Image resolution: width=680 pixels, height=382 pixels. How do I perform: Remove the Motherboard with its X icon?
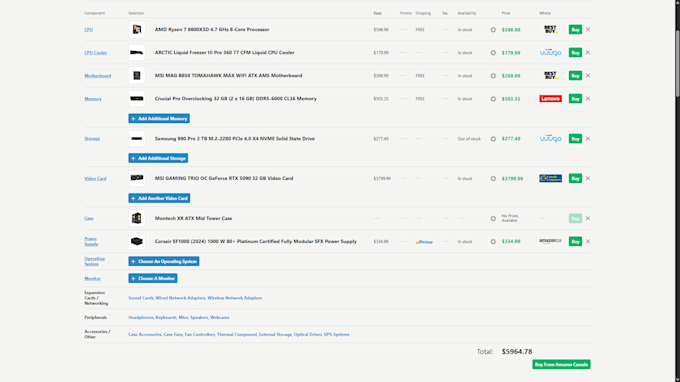click(x=588, y=75)
